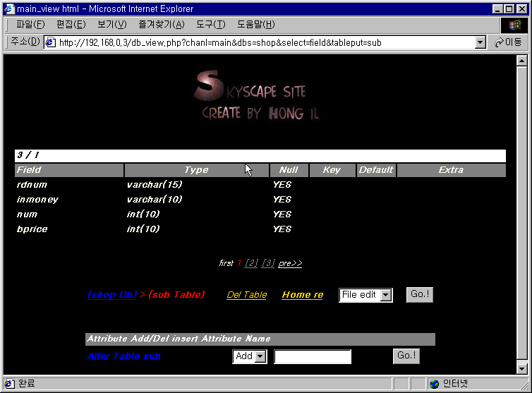Screen dimensions: 532x393
Task: Click the Null column header
Action: tap(289, 170)
